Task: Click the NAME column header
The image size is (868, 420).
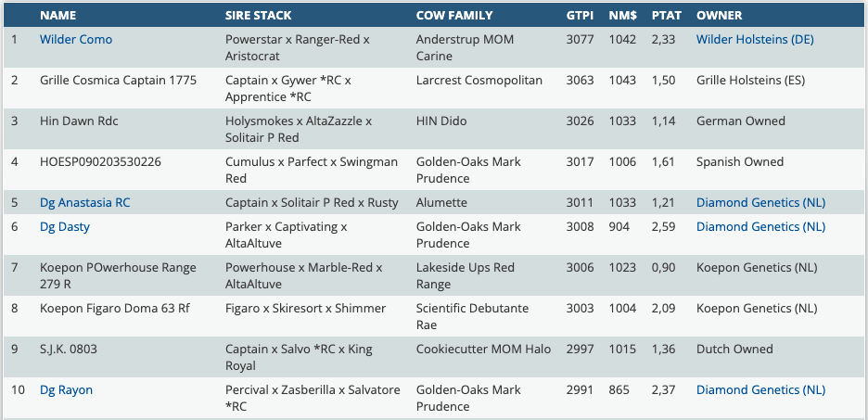Action: [57, 16]
